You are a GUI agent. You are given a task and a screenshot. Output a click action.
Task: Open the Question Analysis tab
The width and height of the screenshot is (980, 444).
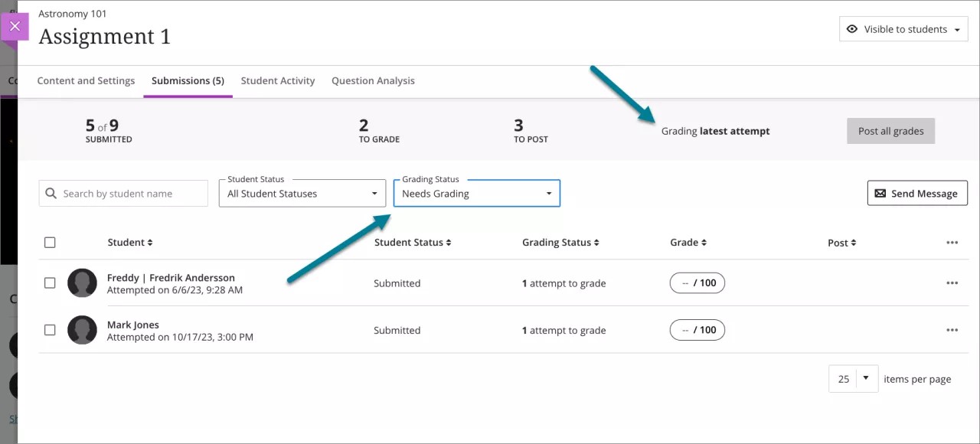tap(373, 81)
